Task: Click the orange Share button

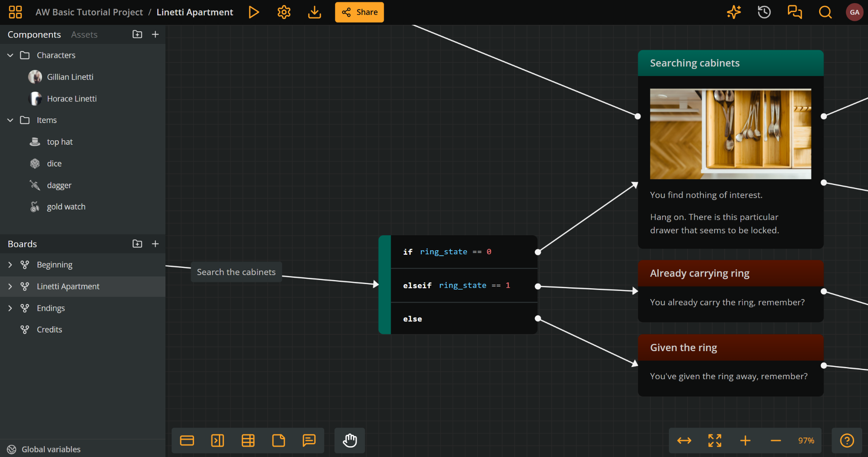Action: (359, 12)
